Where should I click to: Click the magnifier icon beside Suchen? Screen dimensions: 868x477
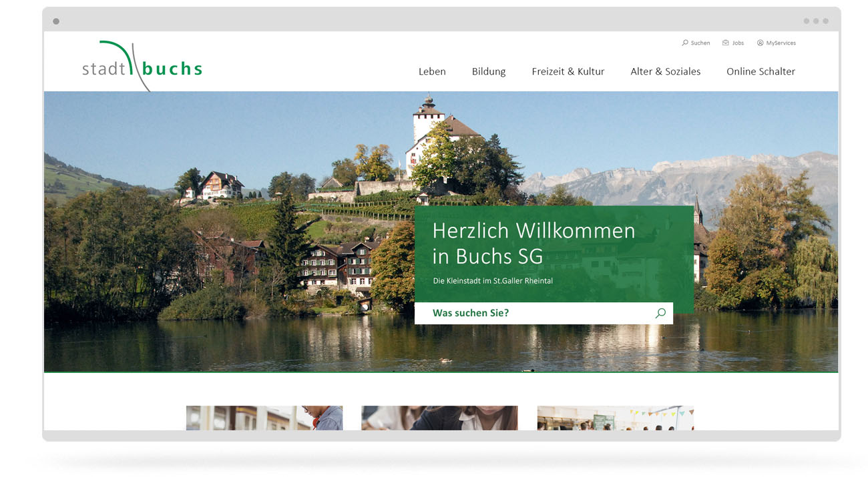(685, 43)
